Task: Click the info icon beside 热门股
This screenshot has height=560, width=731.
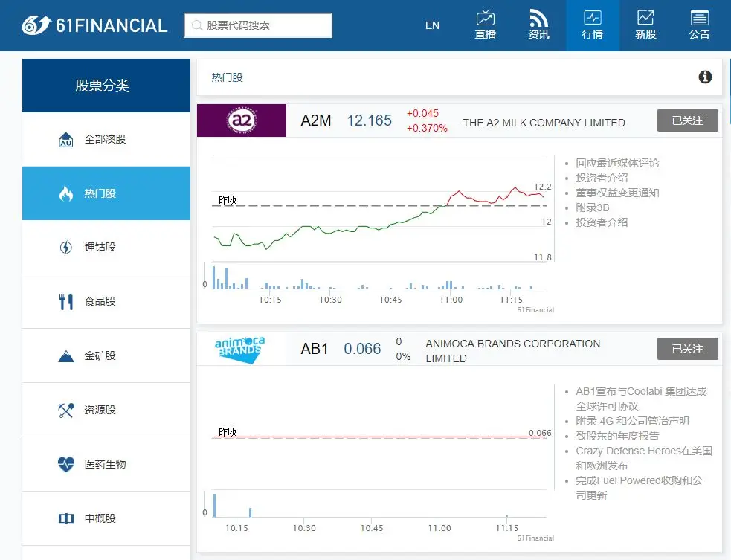Action: 705,77
